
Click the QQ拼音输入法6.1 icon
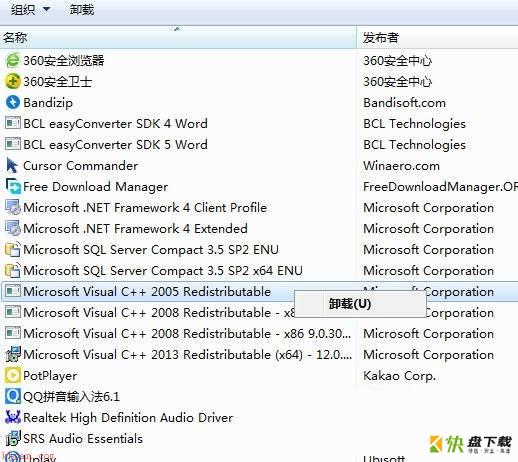[13, 397]
